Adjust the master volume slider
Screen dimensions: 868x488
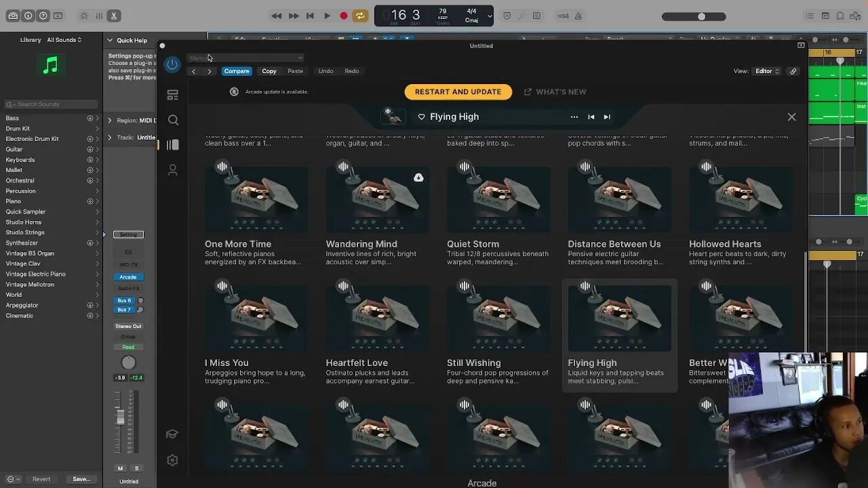click(693, 16)
